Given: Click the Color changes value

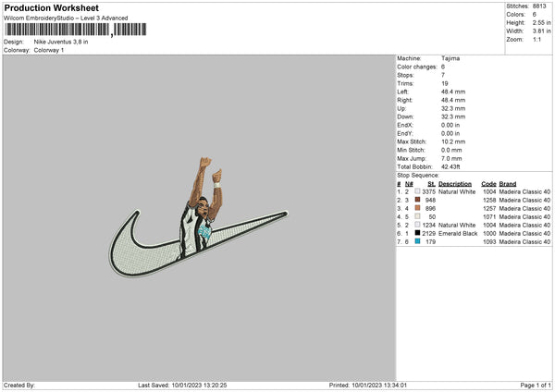Looking at the screenshot, I should [443, 67].
